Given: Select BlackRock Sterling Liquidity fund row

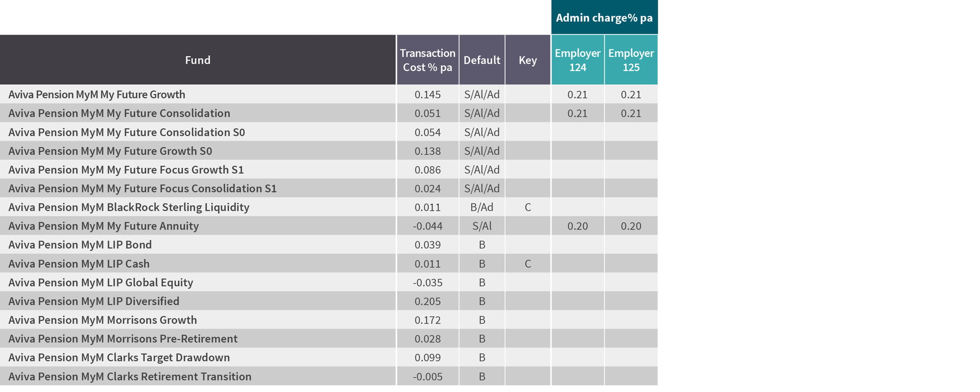Looking at the screenshot, I should pyautogui.click(x=329, y=207).
